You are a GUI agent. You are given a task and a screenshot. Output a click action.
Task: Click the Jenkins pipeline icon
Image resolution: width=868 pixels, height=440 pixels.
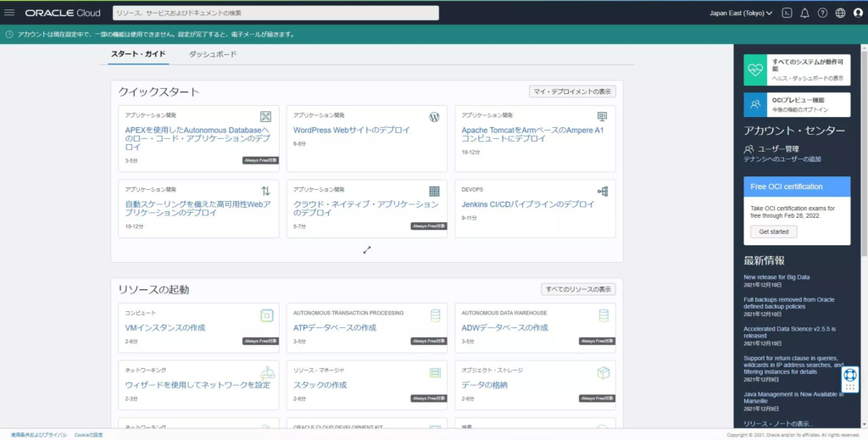coord(603,192)
